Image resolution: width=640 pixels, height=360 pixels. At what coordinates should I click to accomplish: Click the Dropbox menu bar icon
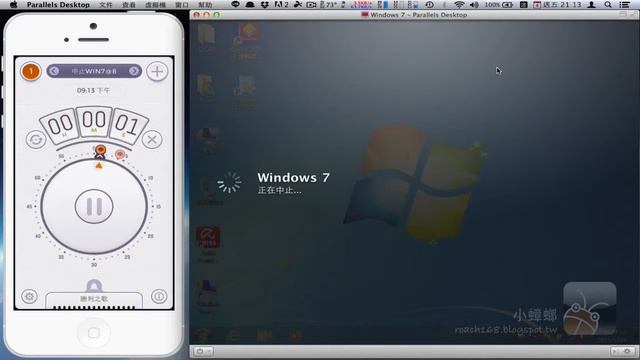[x=264, y=5]
